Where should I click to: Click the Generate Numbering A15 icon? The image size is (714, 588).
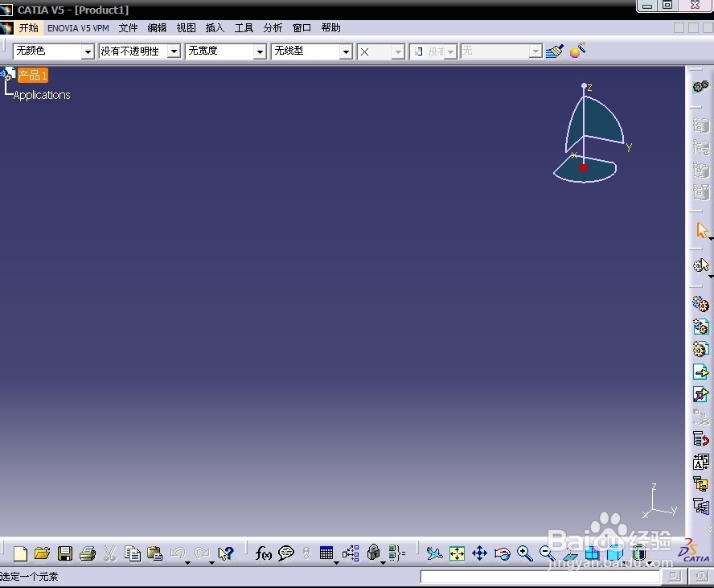[701, 462]
